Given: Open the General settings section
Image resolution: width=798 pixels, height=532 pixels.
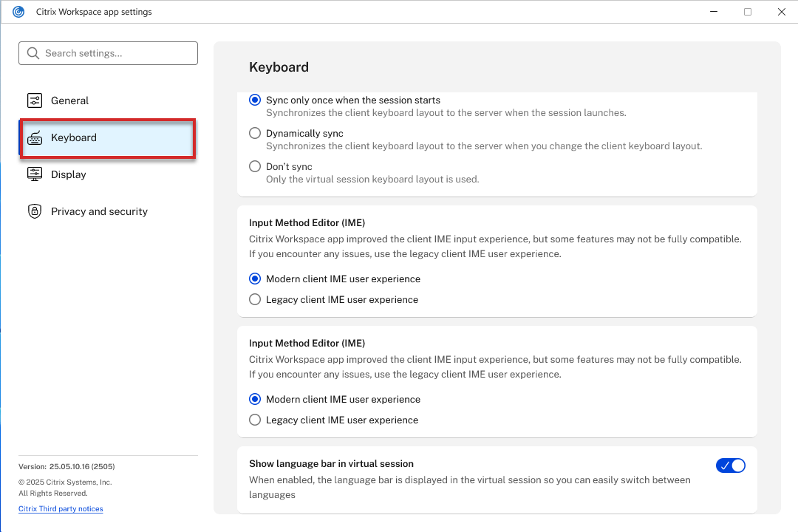Looking at the screenshot, I should pyautogui.click(x=108, y=100).
